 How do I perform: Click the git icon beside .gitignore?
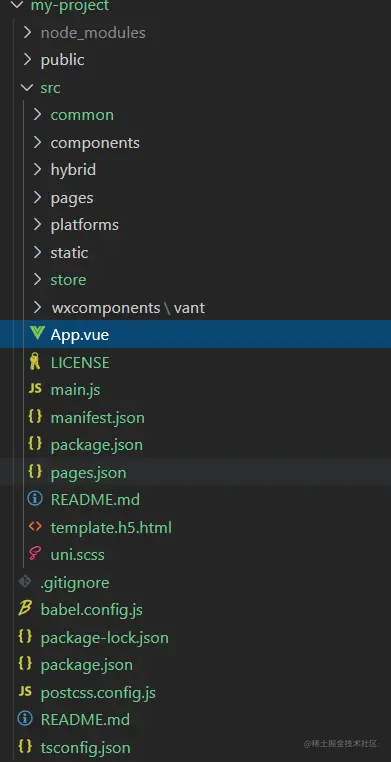tap(25, 582)
